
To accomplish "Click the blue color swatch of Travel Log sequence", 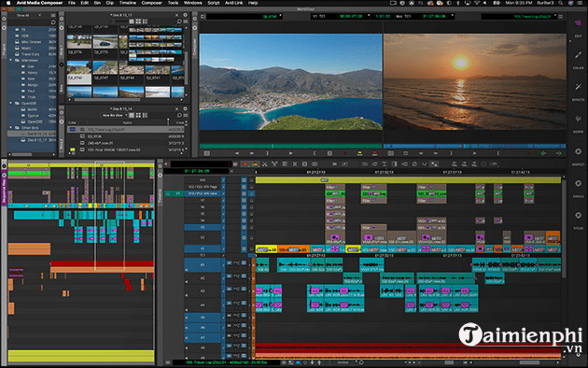I will 73,130.
